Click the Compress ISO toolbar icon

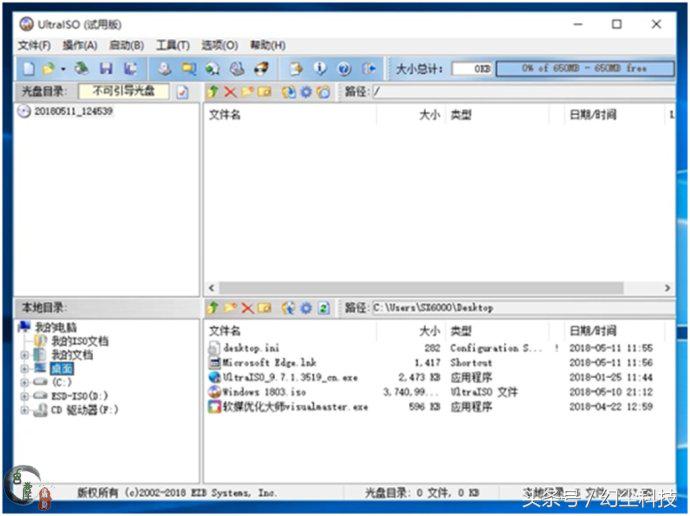(213, 69)
